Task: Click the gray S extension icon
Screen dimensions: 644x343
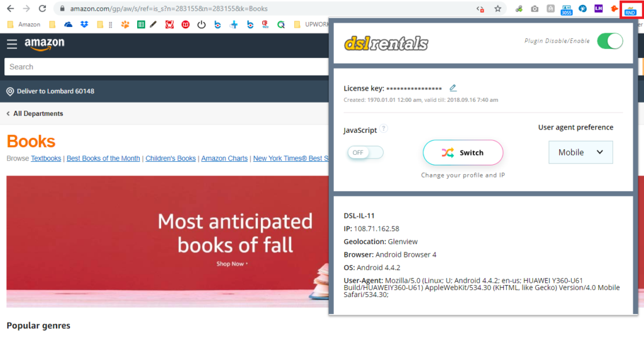Action: 551,8
